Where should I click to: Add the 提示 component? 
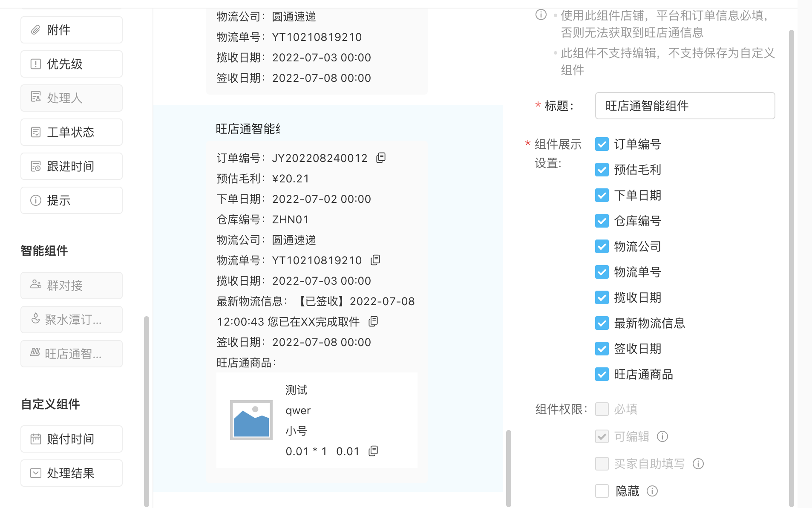tap(72, 200)
